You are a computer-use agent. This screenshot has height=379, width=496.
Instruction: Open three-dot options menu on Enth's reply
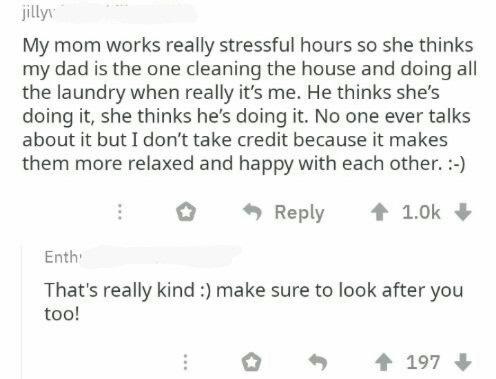186,362
